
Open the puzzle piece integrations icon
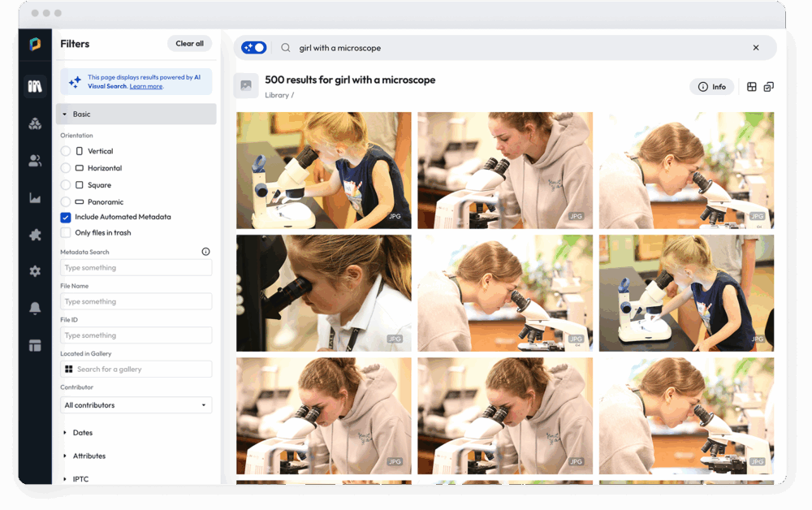pyautogui.click(x=35, y=235)
